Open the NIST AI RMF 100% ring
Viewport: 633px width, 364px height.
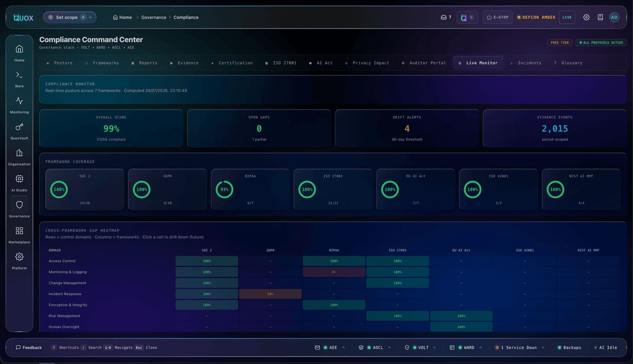[x=555, y=190]
